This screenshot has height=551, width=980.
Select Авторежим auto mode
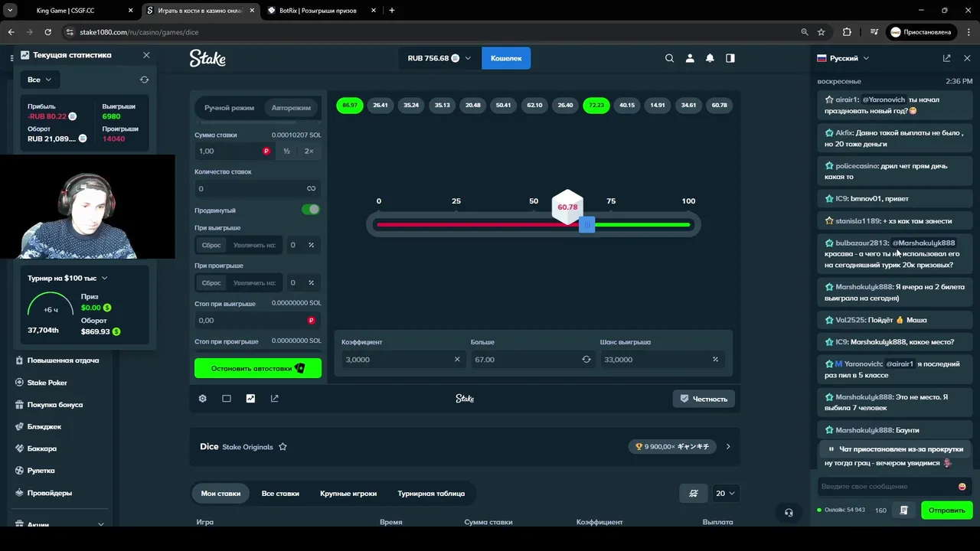tap(291, 108)
